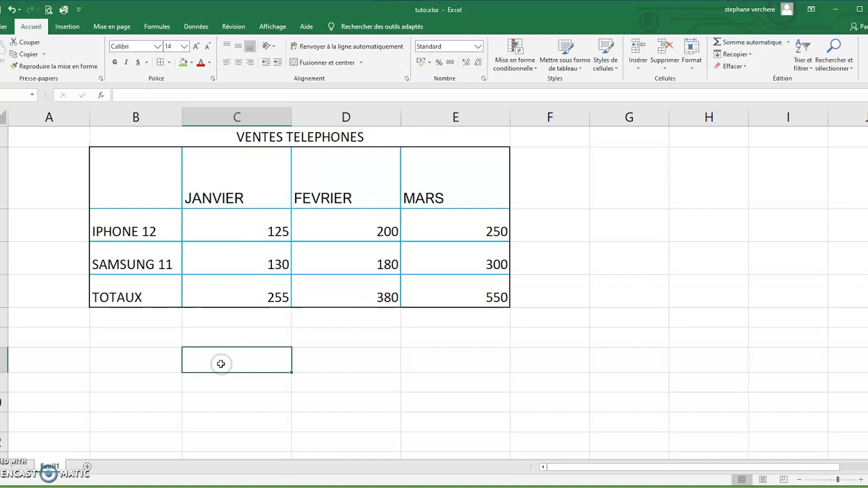Image resolution: width=868 pixels, height=488 pixels.
Task: Switch to Normal view in the status bar
Action: click(x=741, y=480)
